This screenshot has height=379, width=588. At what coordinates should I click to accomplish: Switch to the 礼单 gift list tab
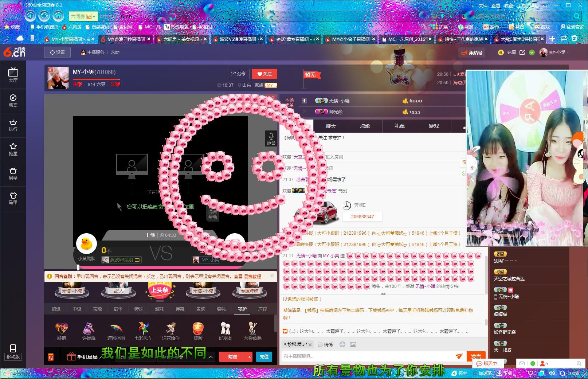399,126
